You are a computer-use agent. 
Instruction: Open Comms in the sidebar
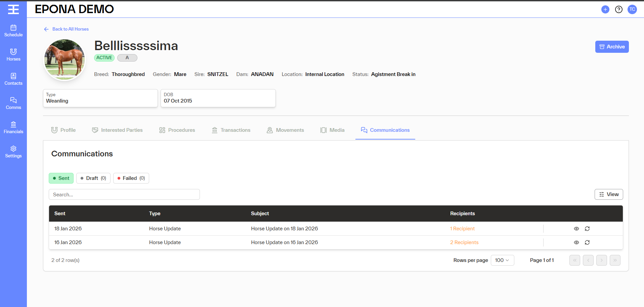13,103
